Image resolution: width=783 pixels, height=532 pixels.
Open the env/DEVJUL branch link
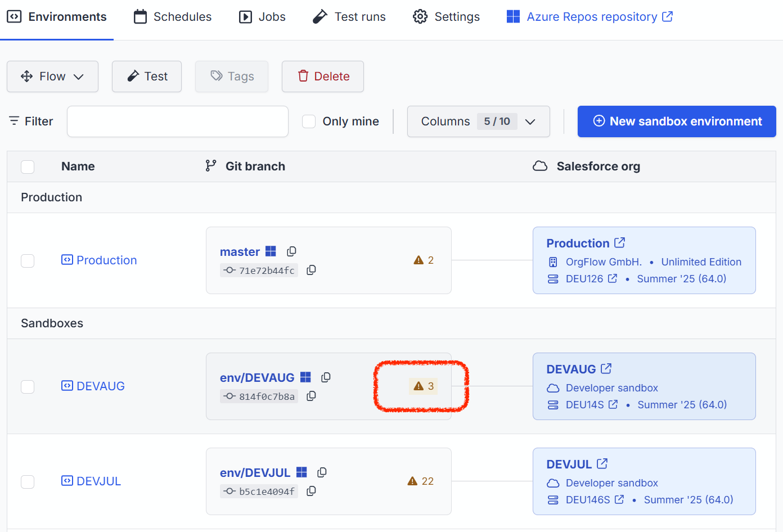pos(255,473)
